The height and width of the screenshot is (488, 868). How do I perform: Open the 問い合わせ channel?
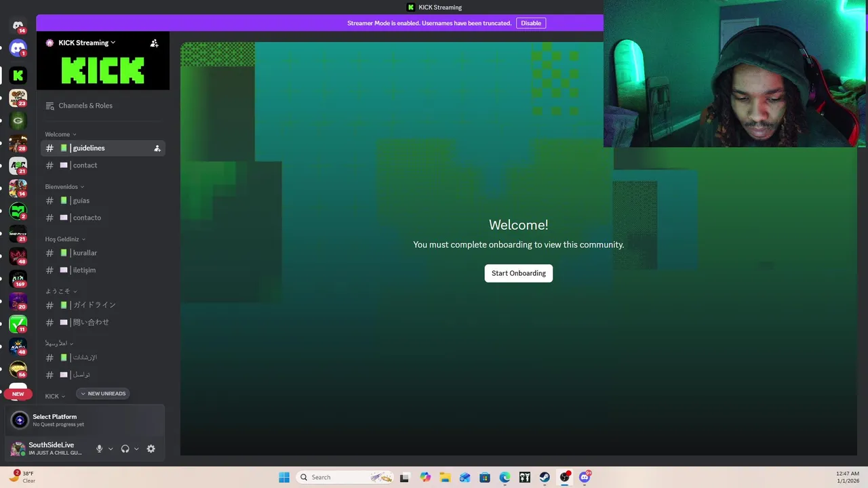pos(102,323)
